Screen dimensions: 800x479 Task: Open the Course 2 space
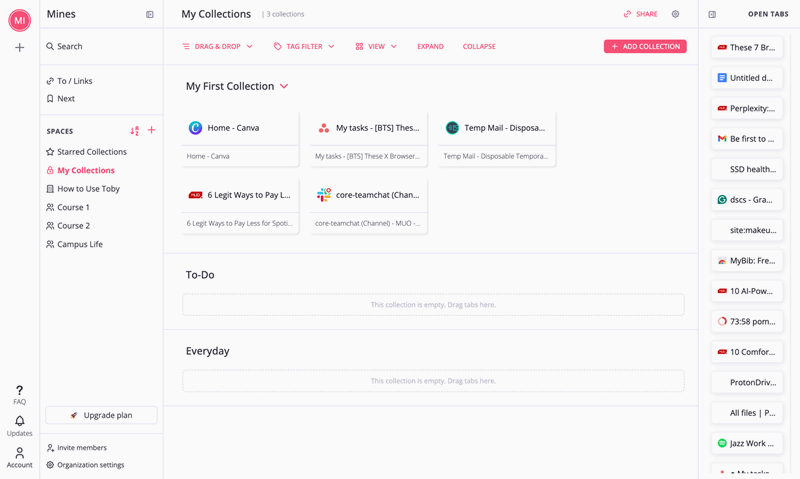(68, 225)
